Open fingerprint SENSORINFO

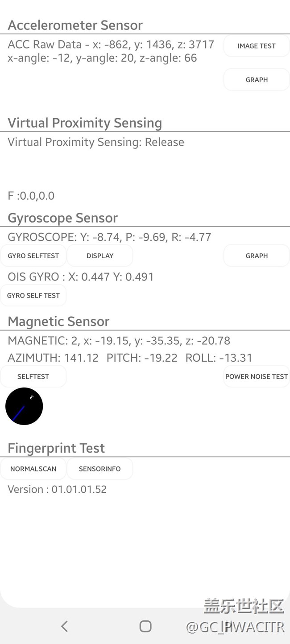click(99, 469)
